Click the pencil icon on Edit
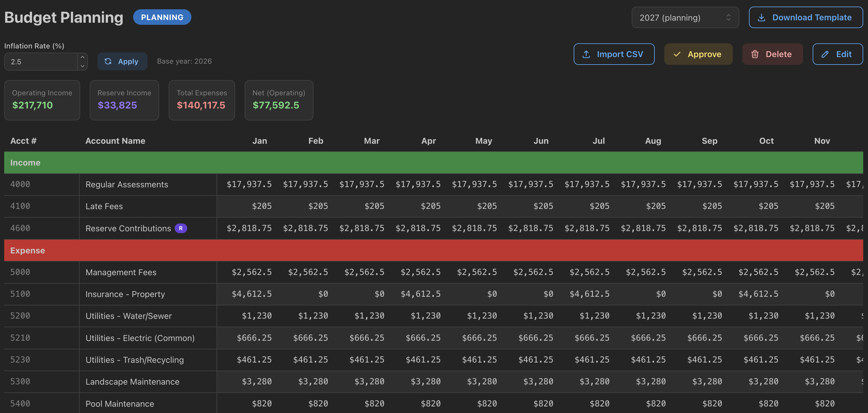868x413 pixels. pos(825,54)
